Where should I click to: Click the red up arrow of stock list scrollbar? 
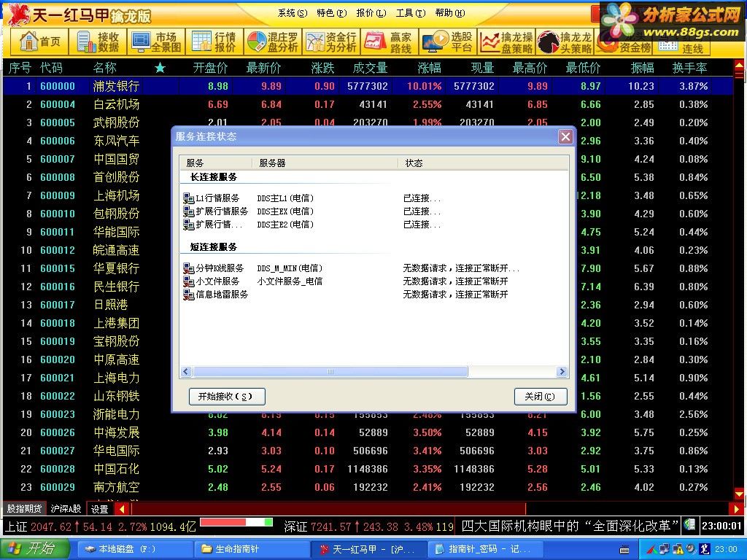tap(740, 65)
